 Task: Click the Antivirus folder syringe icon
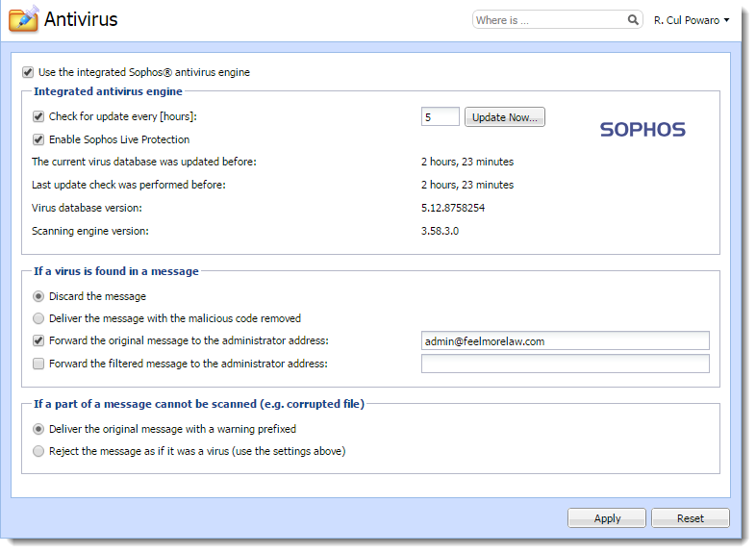24,19
